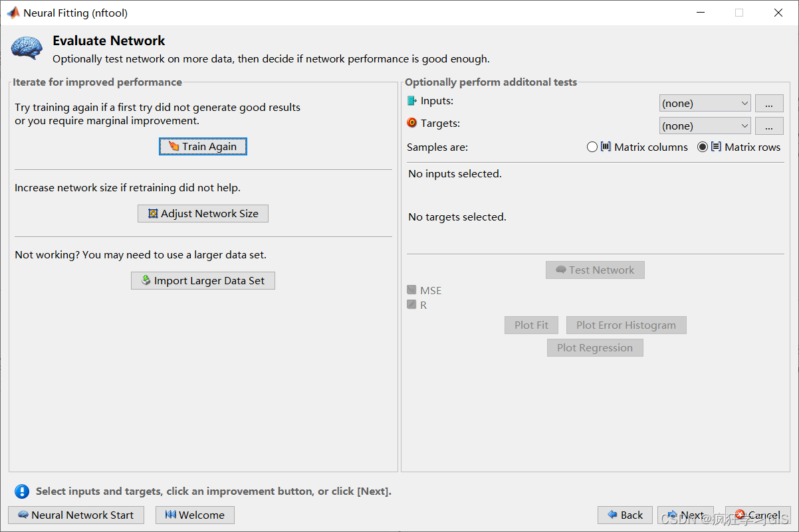Cancel the Neural Fitting wizard
The height and width of the screenshot is (532, 799).
pos(758,515)
